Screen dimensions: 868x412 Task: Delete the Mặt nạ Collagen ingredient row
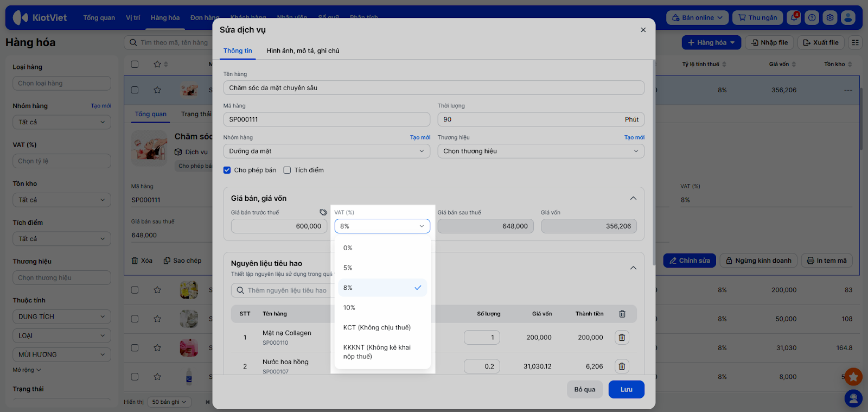(622, 338)
